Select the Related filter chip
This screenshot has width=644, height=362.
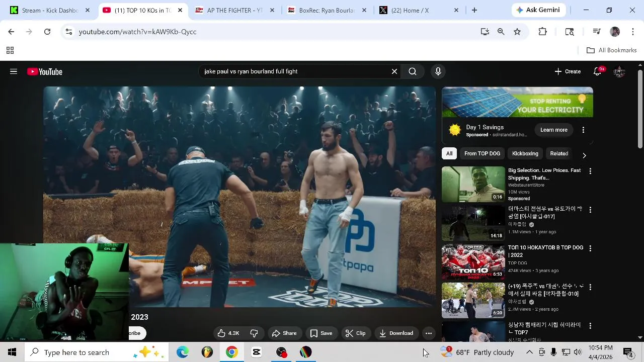(x=559, y=153)
